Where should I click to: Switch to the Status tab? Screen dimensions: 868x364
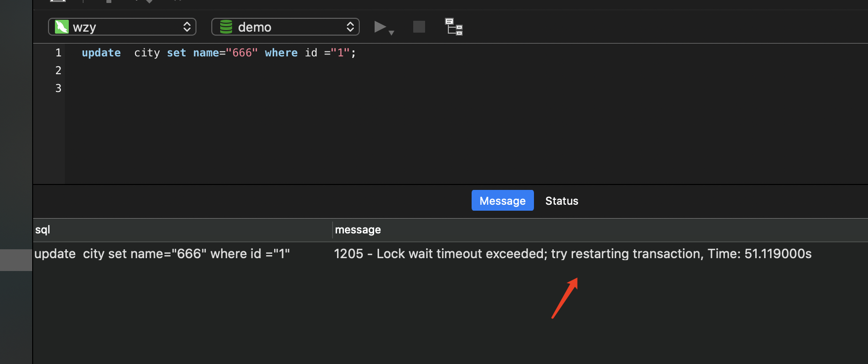click(x=562, y=201)
